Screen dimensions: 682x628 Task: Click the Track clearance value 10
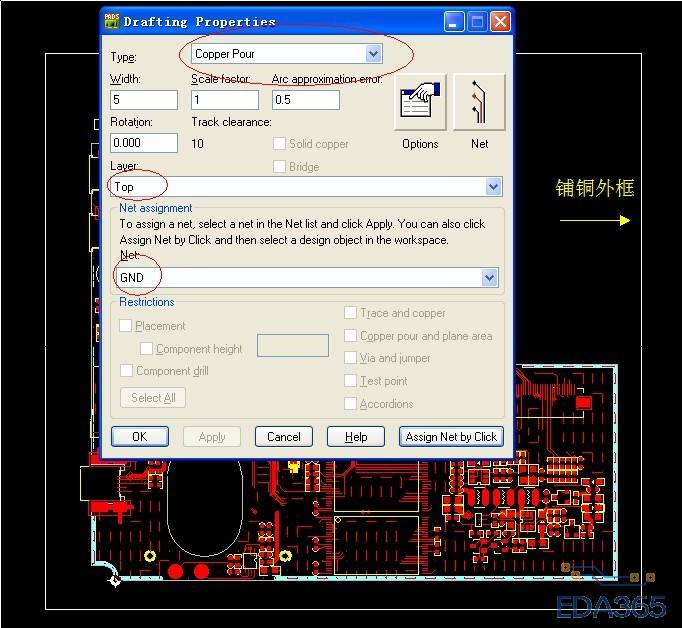(x=197, y=144)
